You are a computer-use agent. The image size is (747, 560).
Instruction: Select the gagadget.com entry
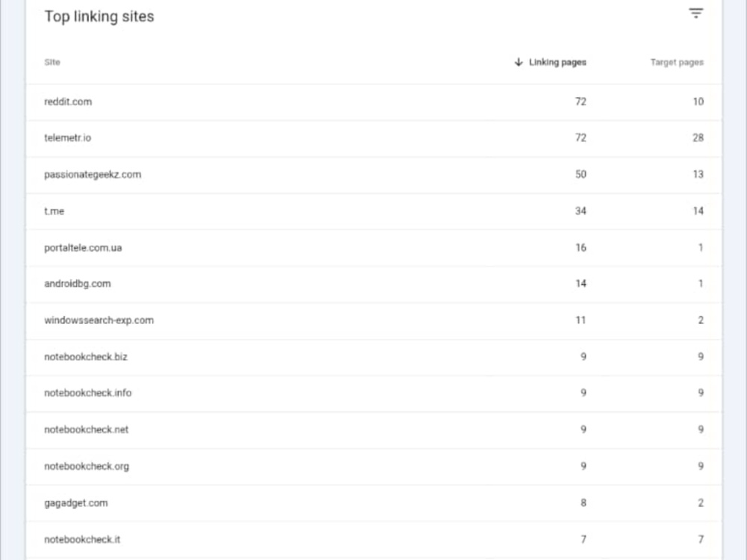coord(374,503)
